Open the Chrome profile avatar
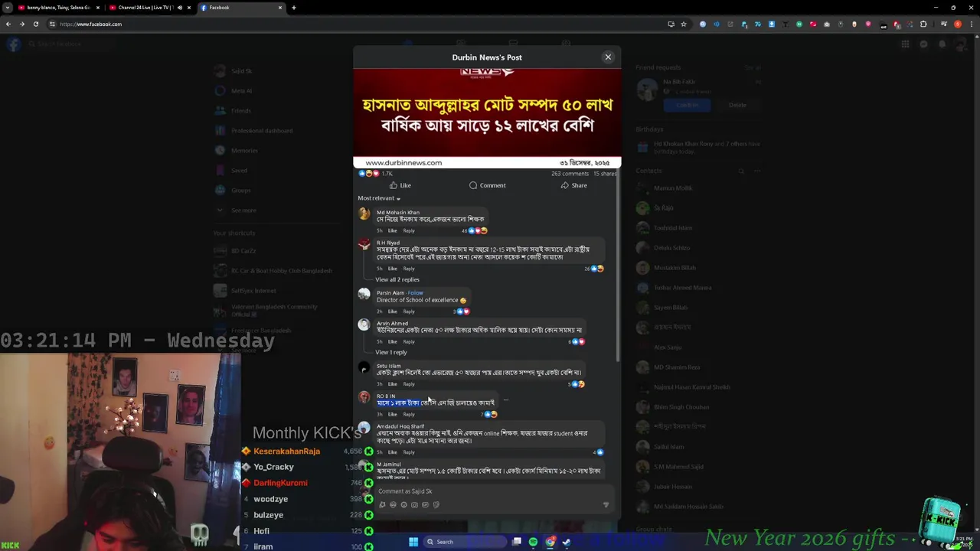 point(957,24)
